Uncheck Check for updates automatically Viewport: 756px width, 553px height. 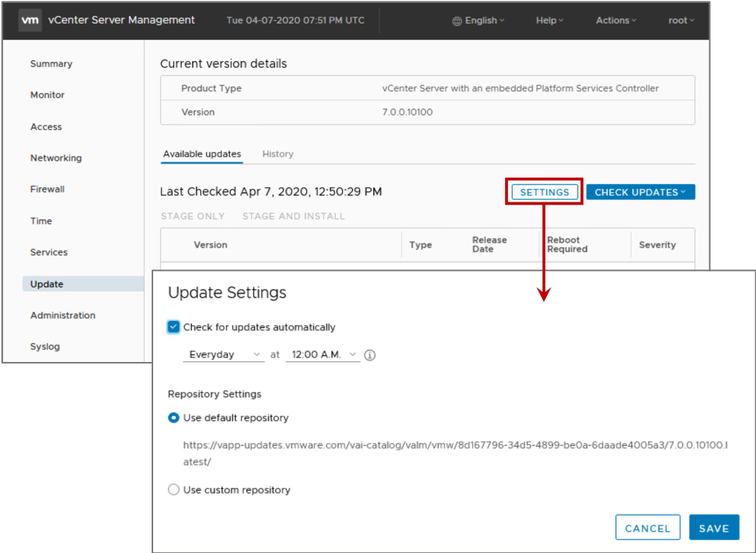coord(174,327)
